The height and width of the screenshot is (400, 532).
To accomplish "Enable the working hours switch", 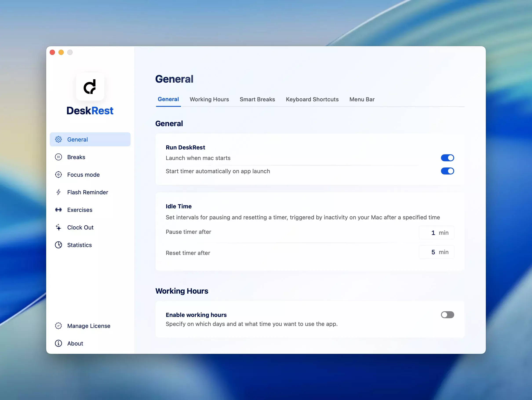I will point(447,315).
